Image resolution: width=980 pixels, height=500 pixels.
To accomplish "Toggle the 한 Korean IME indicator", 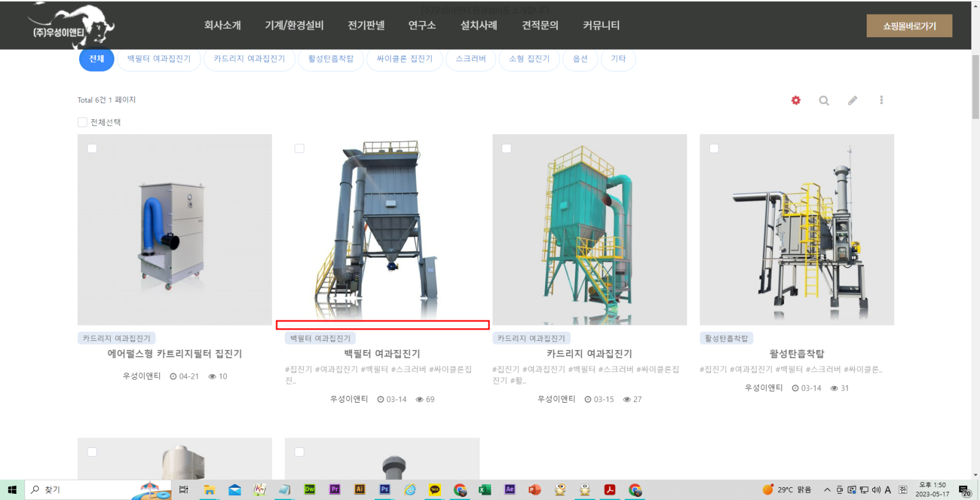I will [x=903, y=490].
